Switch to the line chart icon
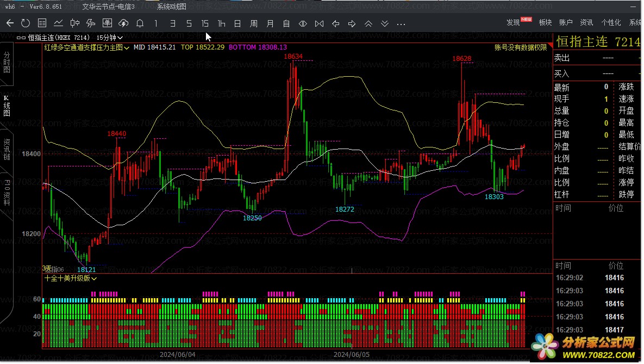This screenshot has height=364, width=644. coord(58,23)
